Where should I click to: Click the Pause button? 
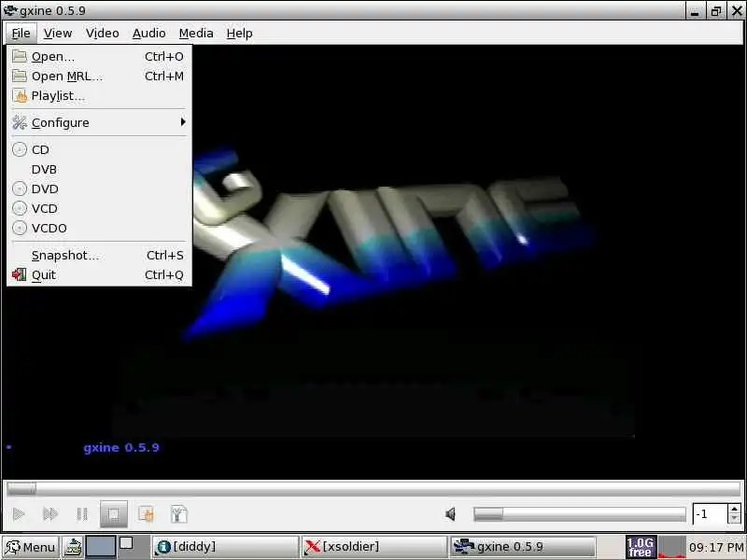tap(82, 514)
